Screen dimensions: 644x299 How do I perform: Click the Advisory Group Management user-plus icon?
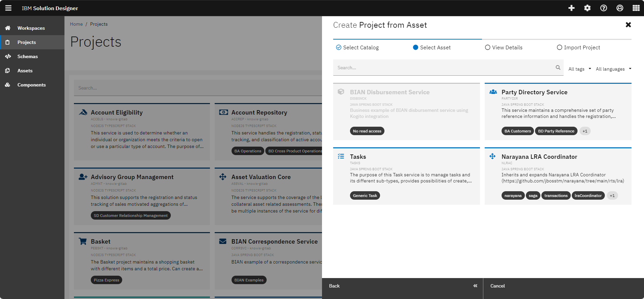pos(83,177)
